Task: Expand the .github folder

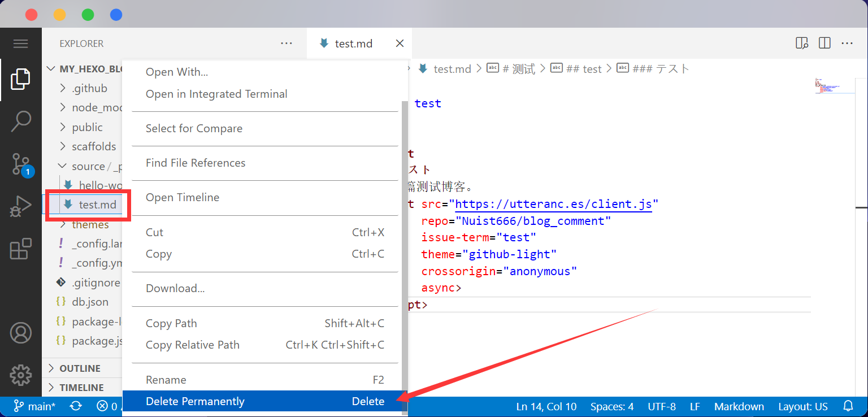Action: 89,89
